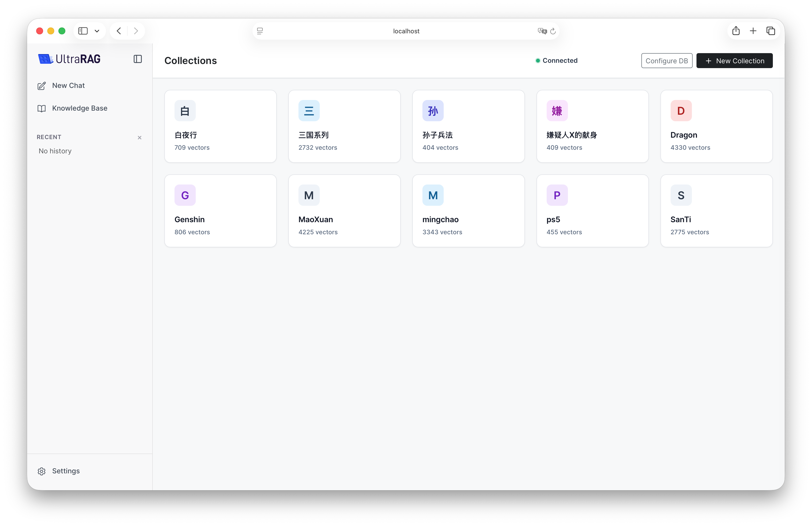812x526 pixels.
Task: Create a New Collection
Action: (734, 61)
